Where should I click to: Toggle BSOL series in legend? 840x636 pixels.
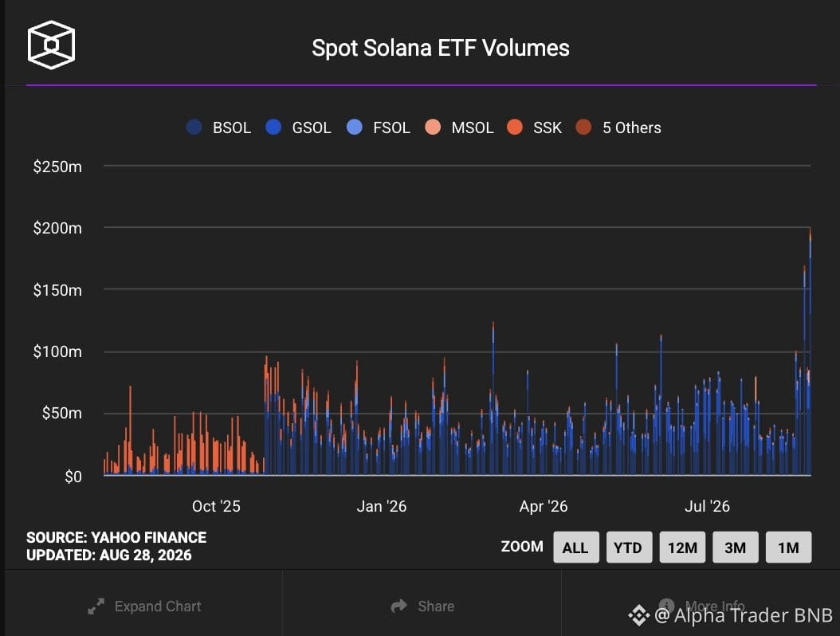218,128
